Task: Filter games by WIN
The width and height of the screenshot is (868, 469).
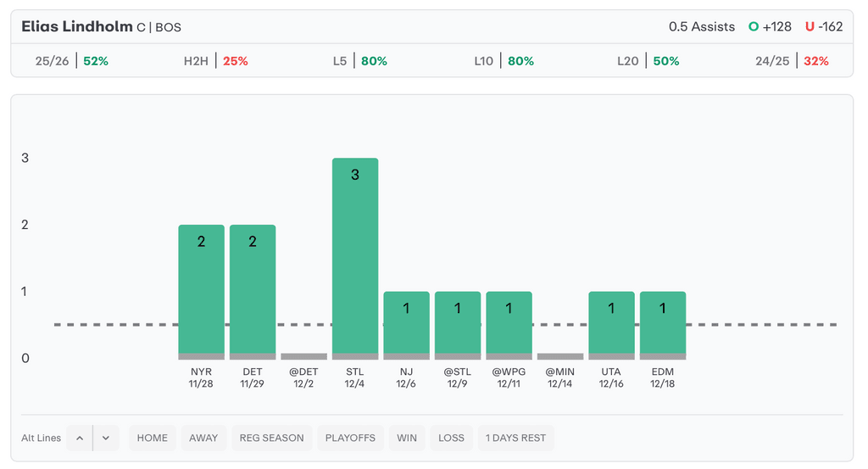Action: click(x=407, y=438)
